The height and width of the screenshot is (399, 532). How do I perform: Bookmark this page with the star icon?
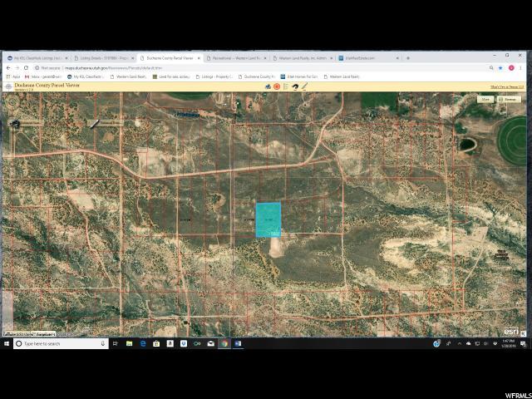(500, 68)
